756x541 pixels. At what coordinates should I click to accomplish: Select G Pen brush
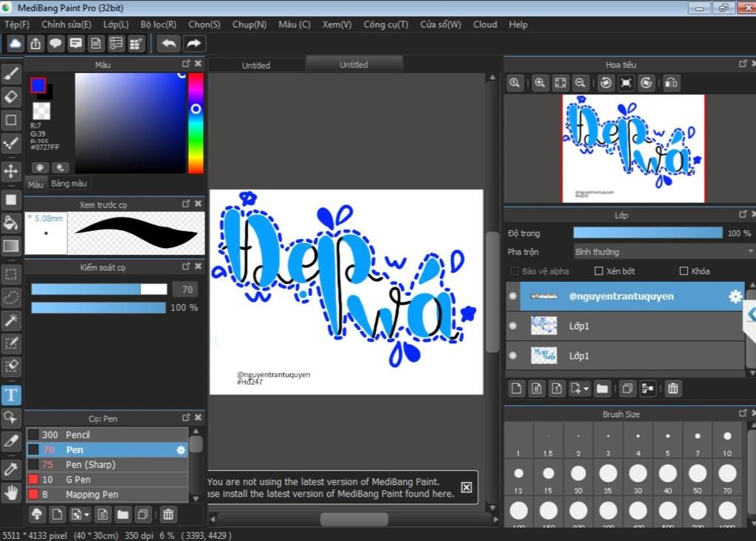click(x=107, y=480)
